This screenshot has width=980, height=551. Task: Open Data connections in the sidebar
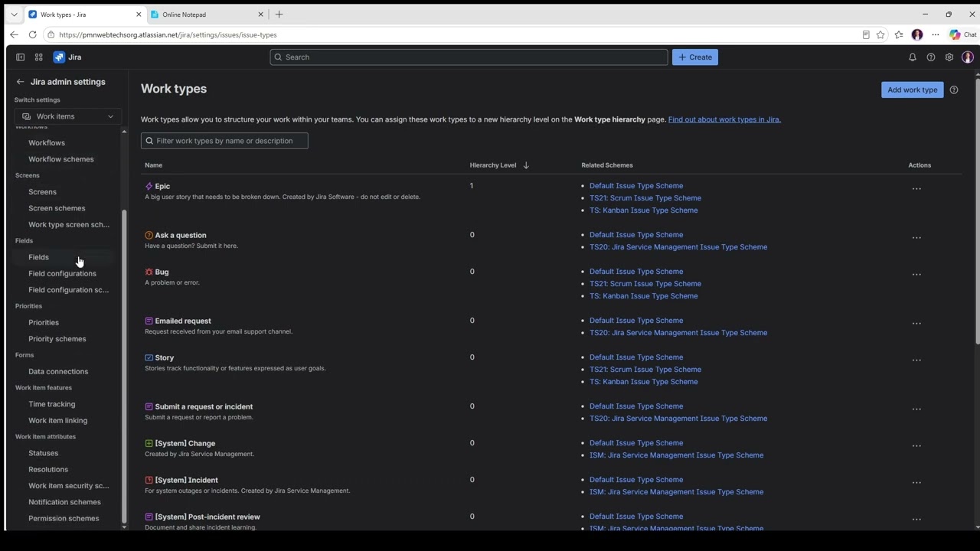point(58,372)
